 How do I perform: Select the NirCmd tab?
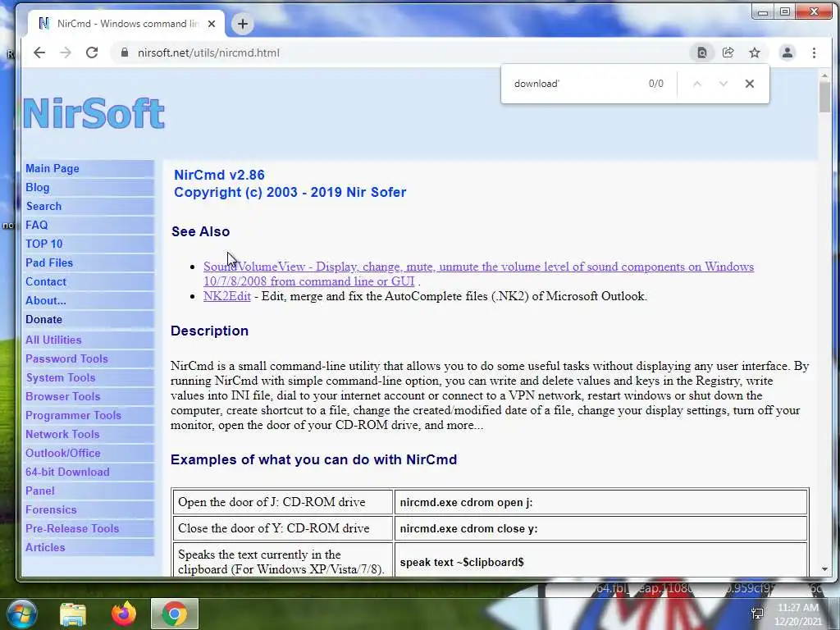pos(126,24)
